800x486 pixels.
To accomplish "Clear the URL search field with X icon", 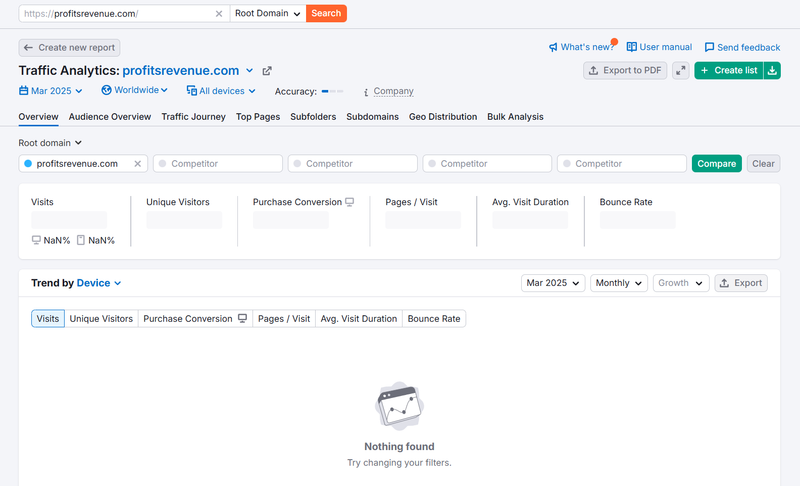I will point(219,14).
